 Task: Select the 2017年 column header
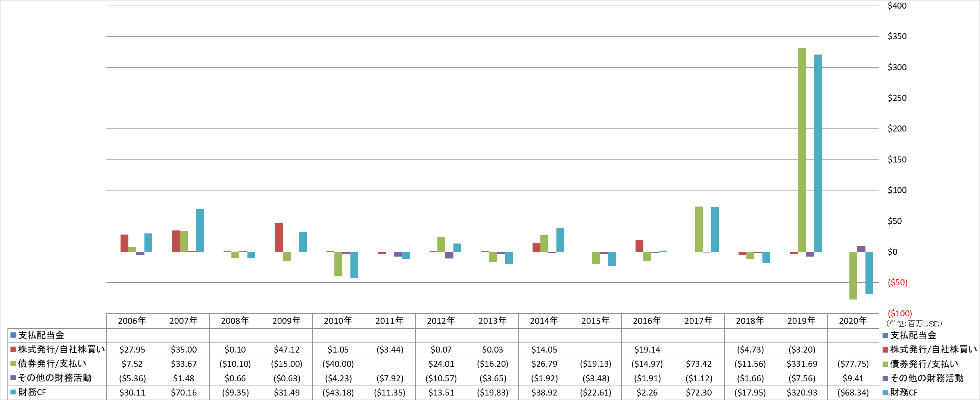click(699, 321)
